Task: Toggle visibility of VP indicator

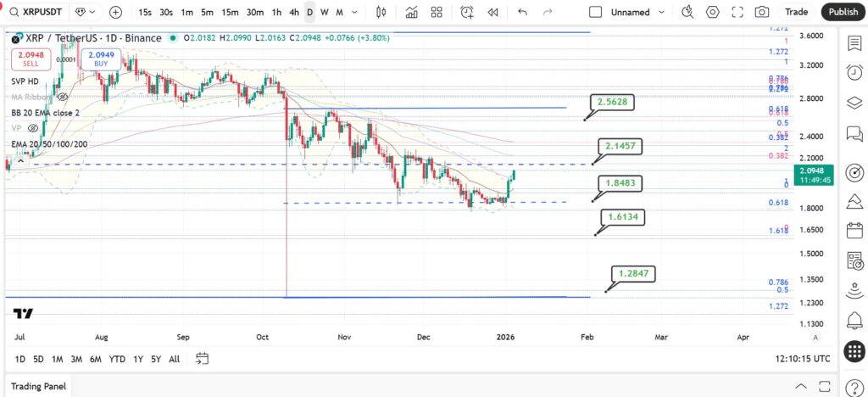Action: (x=33, y=128)
